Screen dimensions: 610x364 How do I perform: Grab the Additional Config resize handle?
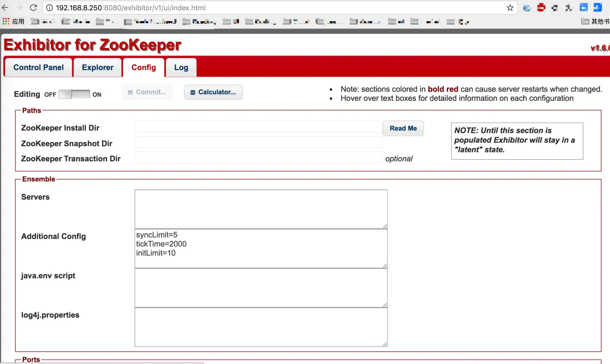pyautogui.click(x=385, y=266)
